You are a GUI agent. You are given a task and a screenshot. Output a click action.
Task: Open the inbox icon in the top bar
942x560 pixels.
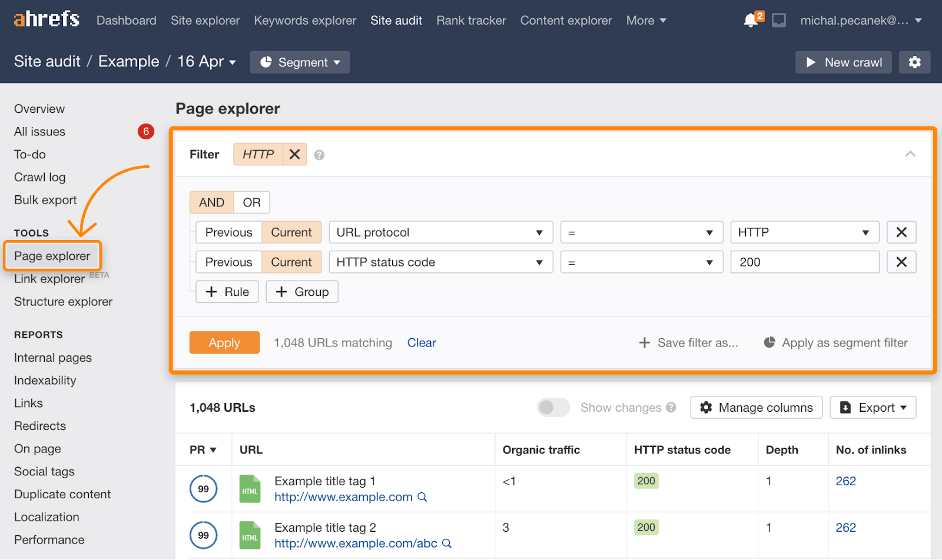[779, 19]
